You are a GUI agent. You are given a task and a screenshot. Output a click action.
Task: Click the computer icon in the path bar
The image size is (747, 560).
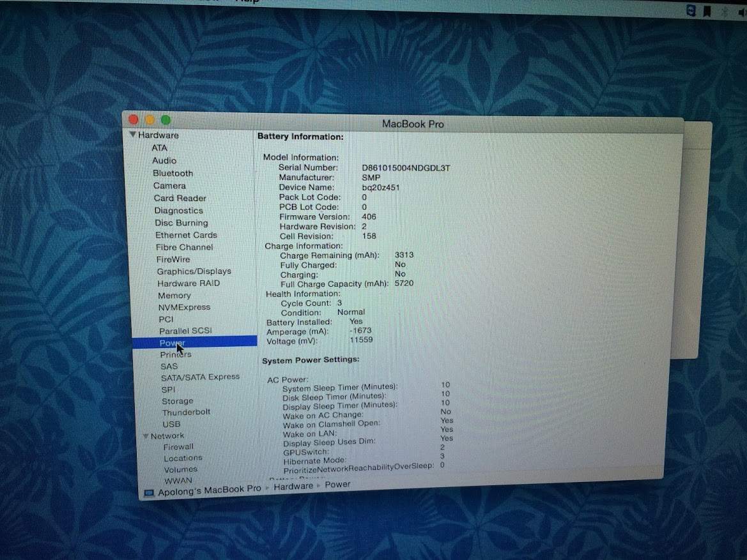click(x=149, y=492)
